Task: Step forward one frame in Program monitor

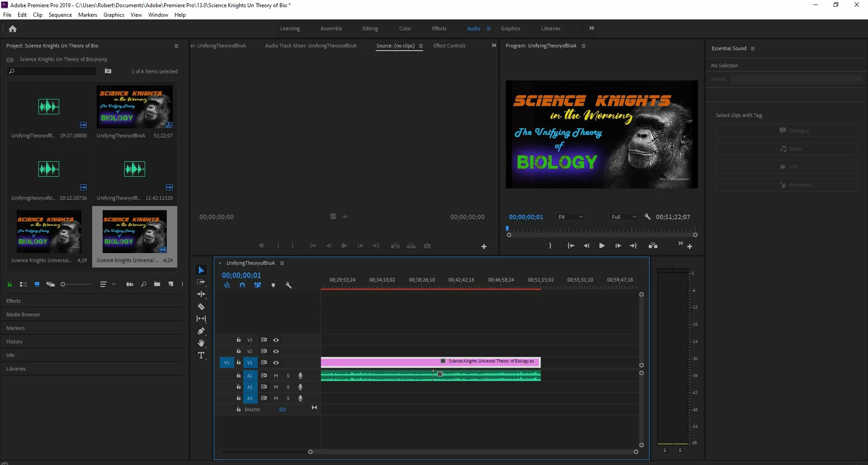Action: (x=618, y=246)
